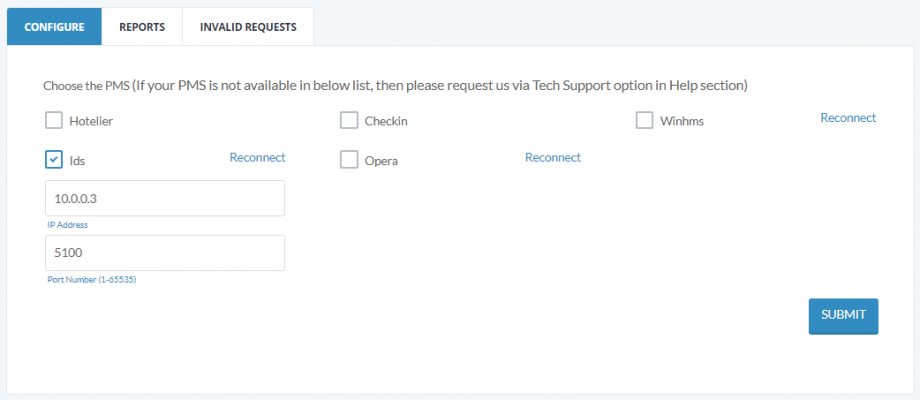Viewport: 920px width, 400px height.
Task: Select the Configure tab
Action: [55, 27]
